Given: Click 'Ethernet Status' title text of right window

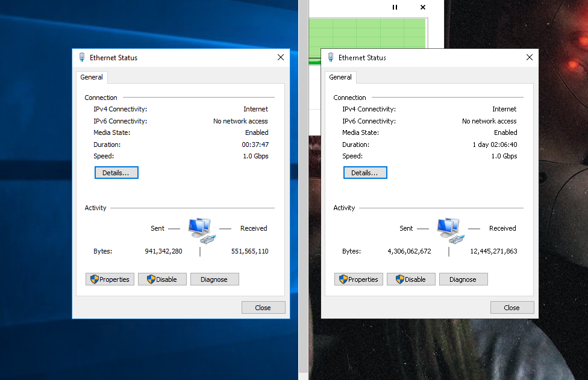Looking at the screenshot, I should pyautogui.click(x=362, y=58).
